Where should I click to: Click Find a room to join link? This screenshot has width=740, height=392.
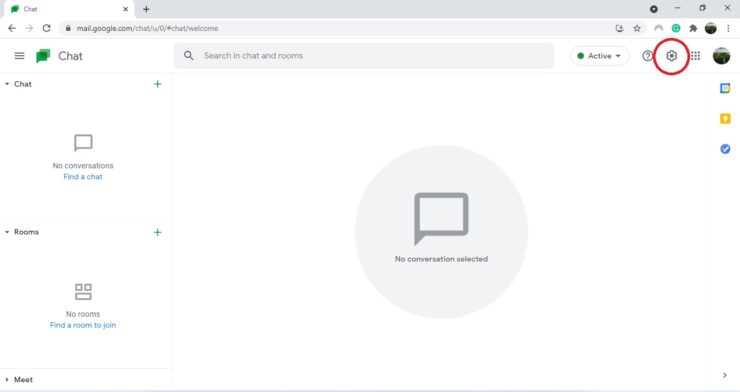click(x=83, y=325)
